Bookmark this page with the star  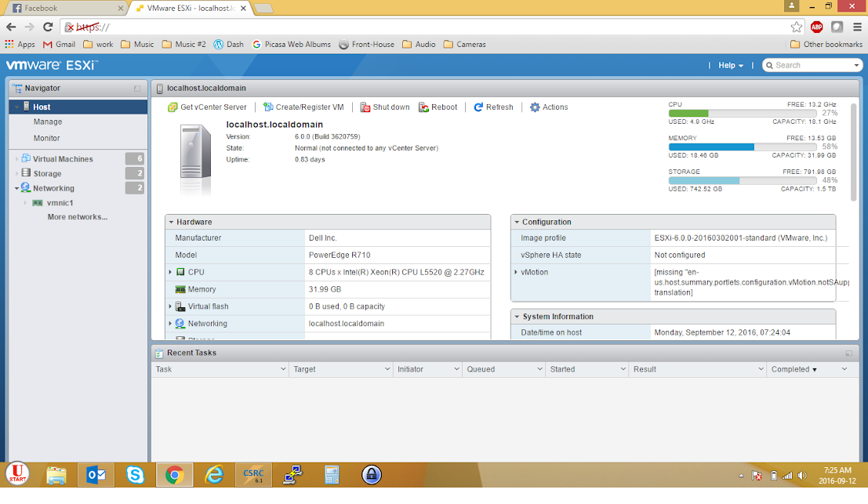(x=796, y=27)
